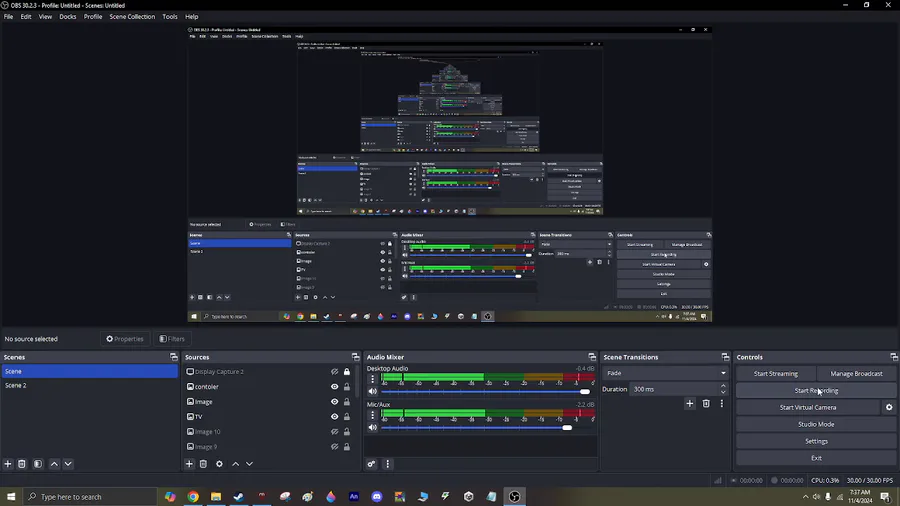Lock the contoler source
The height and width of the screenshot is (506, 900).
347,387
